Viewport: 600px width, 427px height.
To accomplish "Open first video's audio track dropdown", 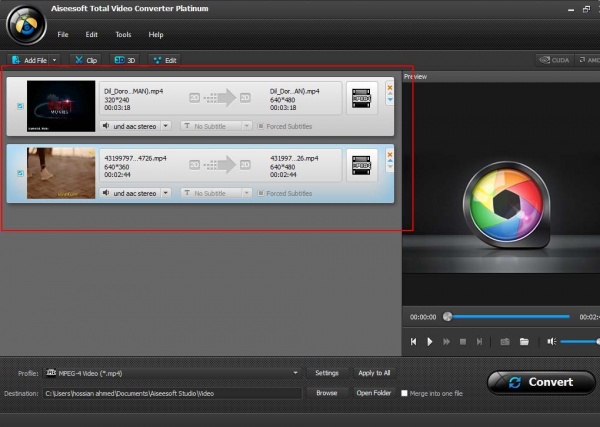I will tap(165, 126).
